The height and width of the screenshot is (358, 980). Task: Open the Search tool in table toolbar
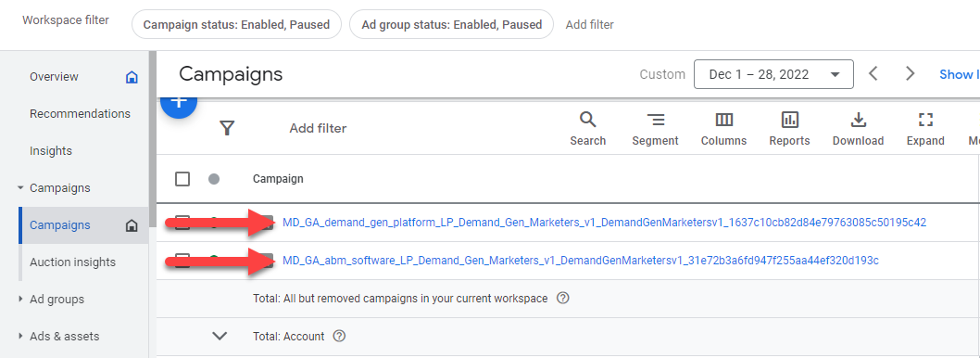587,128
